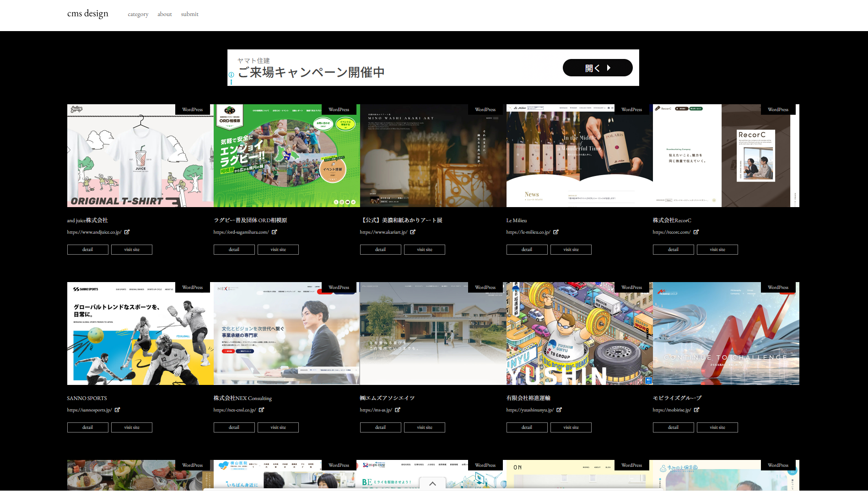View detail for 株式会社RecorC
Viewport: 868px width, 491px height.
point(674,250)
